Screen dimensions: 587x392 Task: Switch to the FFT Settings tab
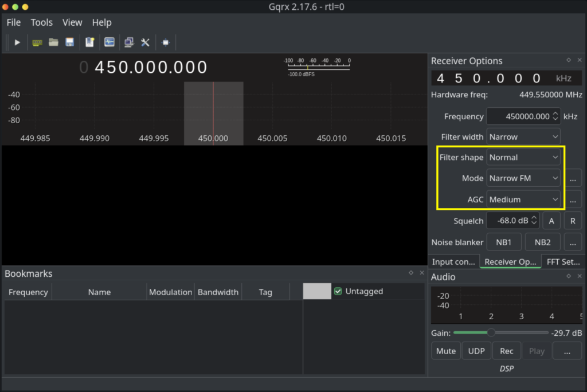coord(563,262)
